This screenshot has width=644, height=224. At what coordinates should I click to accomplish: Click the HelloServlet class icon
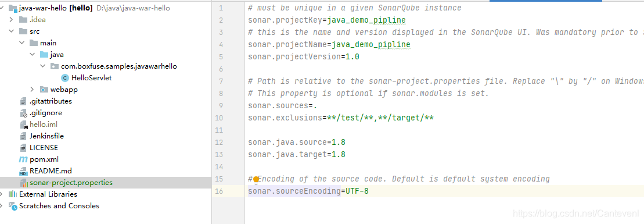click(65, 77)
